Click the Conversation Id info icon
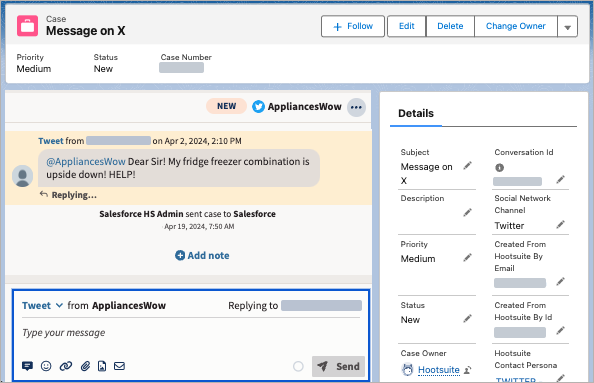 [x=499, y=167]
